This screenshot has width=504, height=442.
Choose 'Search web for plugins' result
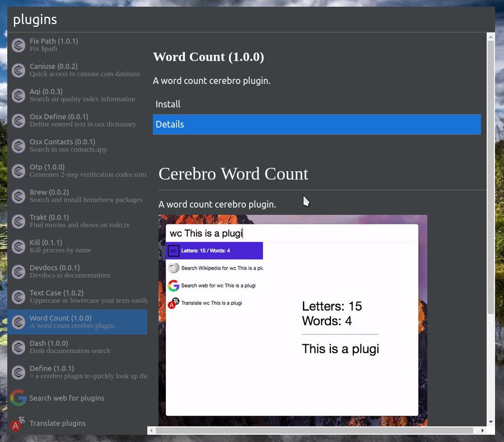pyautogui.click(x=77, y=398)
